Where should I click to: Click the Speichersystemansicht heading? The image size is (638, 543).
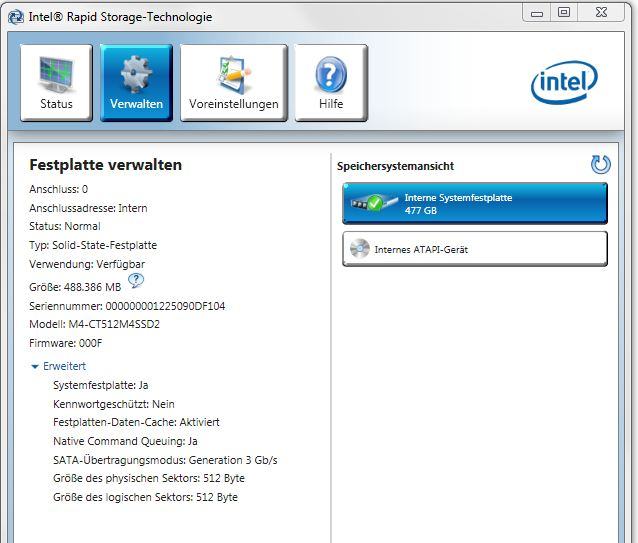(395, 166)
